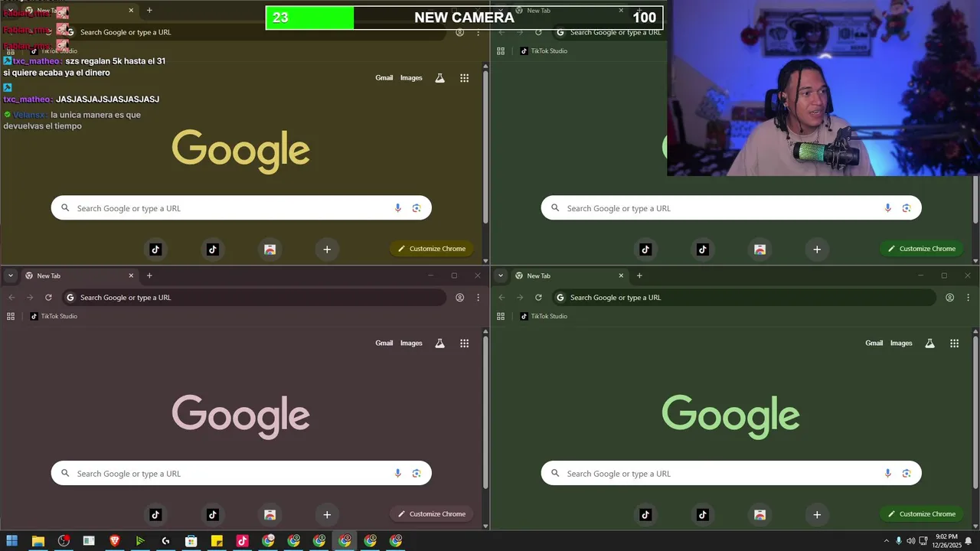Click Customize Chrome in bottom-right Chrome window
The image size is (980, 551).
click(921, 514)
